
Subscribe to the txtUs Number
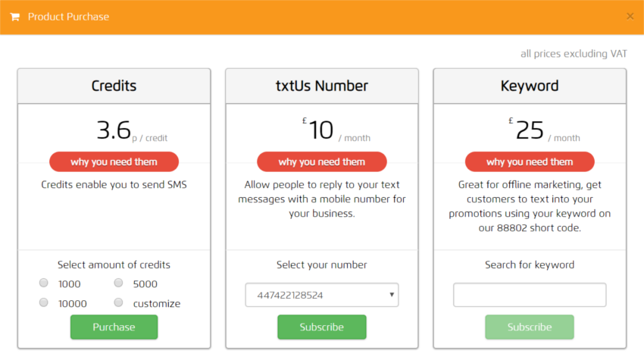point(321,327)
